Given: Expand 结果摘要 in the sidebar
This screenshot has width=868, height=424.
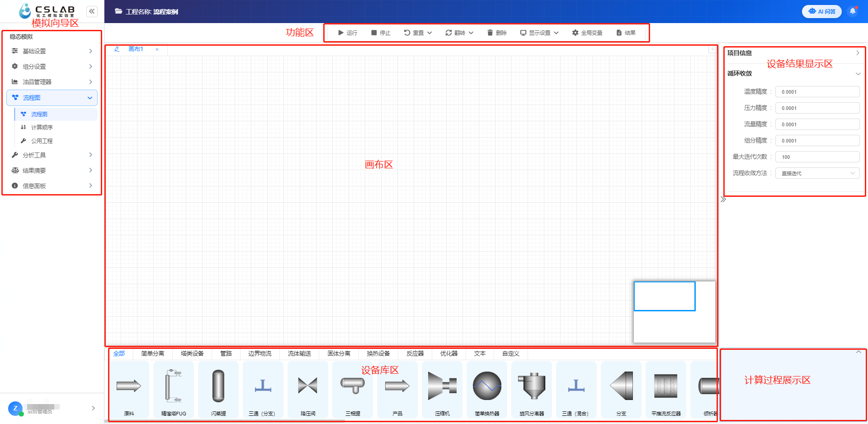Looking at the screenshot, I should (52, 171).
